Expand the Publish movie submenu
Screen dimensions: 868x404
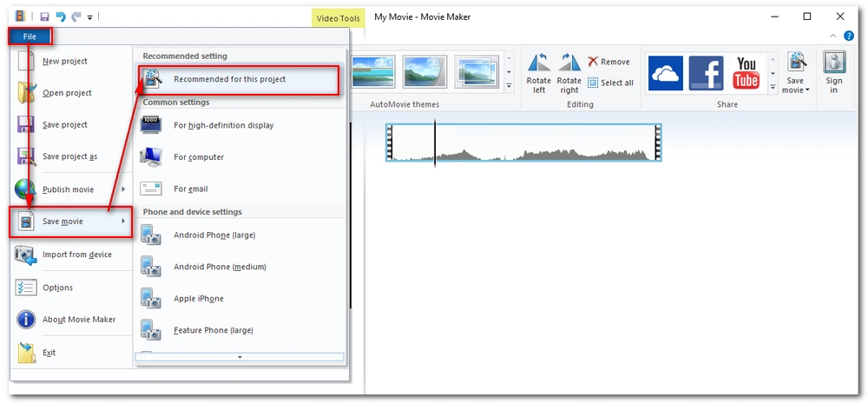coord(69,189)
